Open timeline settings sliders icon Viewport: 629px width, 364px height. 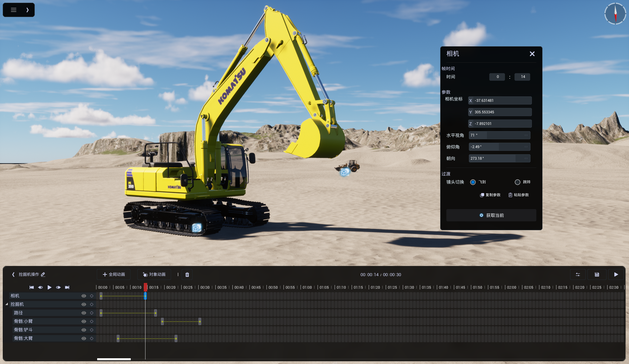(x=578, y=274)
